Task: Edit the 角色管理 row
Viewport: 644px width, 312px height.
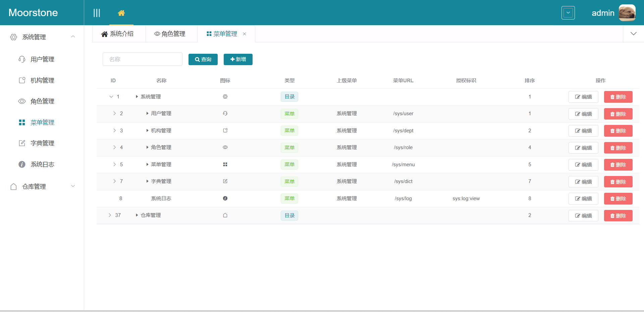Action: coord(583,148)
